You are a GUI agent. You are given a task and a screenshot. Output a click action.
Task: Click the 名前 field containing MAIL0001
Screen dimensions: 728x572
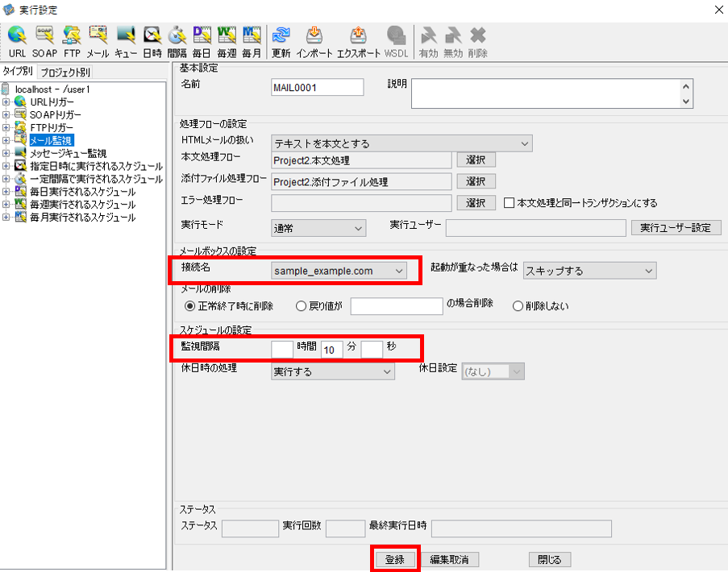coord(317,87)
